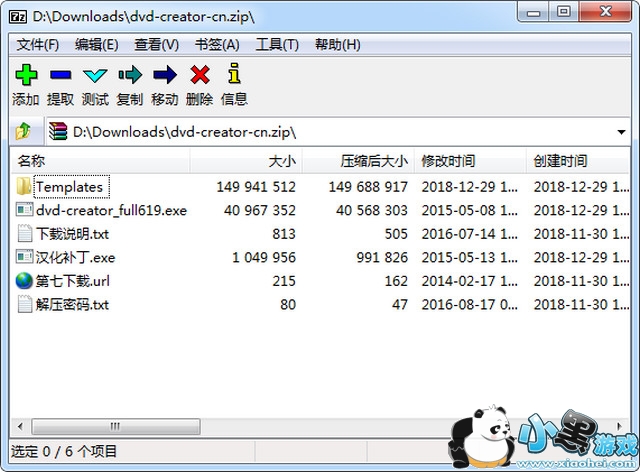The width and height of the screenshot is (640, 472).
Task: Open the 帮助(H) menu
Action: (x=338, y=45)
